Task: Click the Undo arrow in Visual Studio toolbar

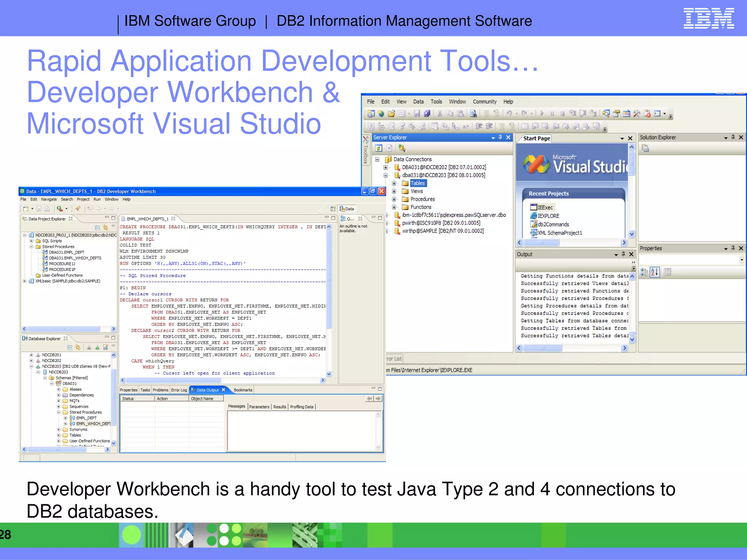Action: click(509, 114)
